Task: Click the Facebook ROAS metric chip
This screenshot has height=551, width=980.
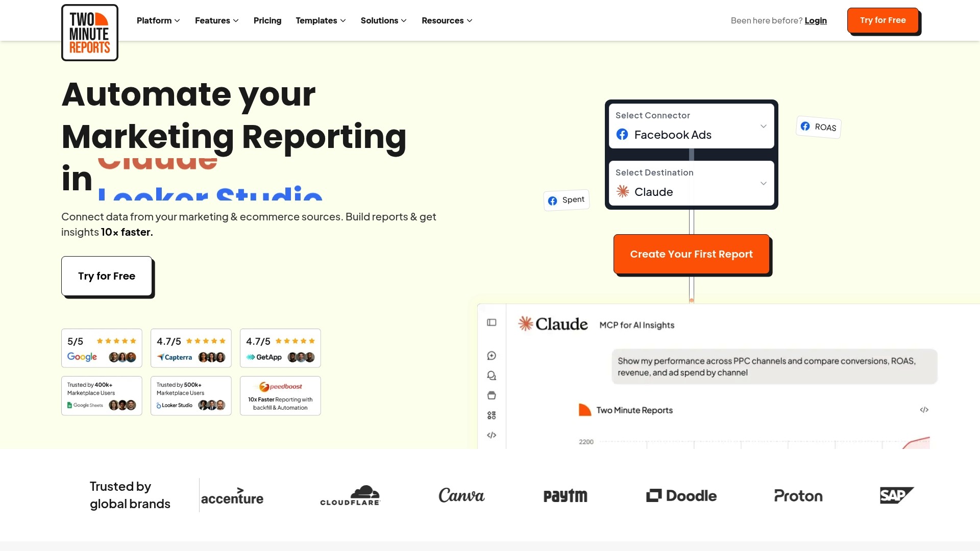Action: pos(818,127)
